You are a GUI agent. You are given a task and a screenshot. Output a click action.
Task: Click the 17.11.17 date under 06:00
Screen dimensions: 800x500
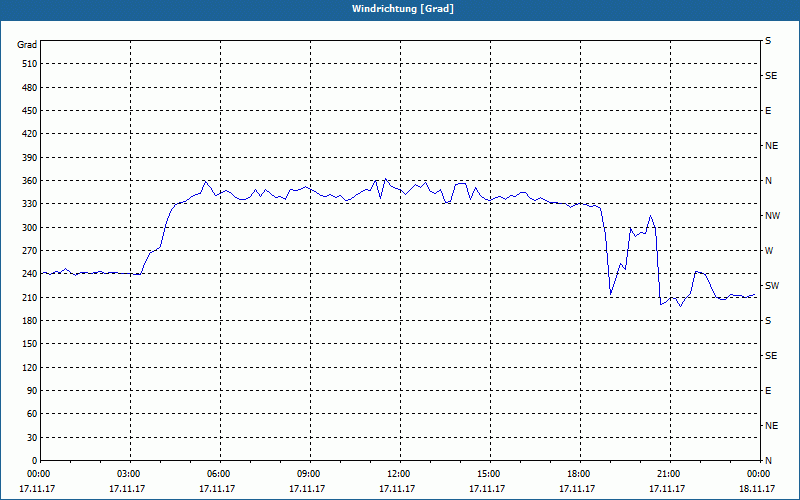217,489
